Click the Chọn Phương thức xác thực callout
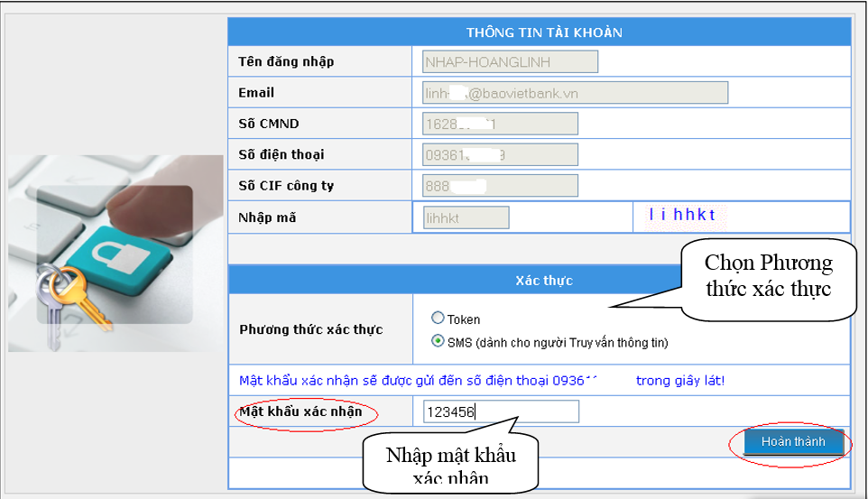This screenshot has height=499, width=868. tap(768, 277)
